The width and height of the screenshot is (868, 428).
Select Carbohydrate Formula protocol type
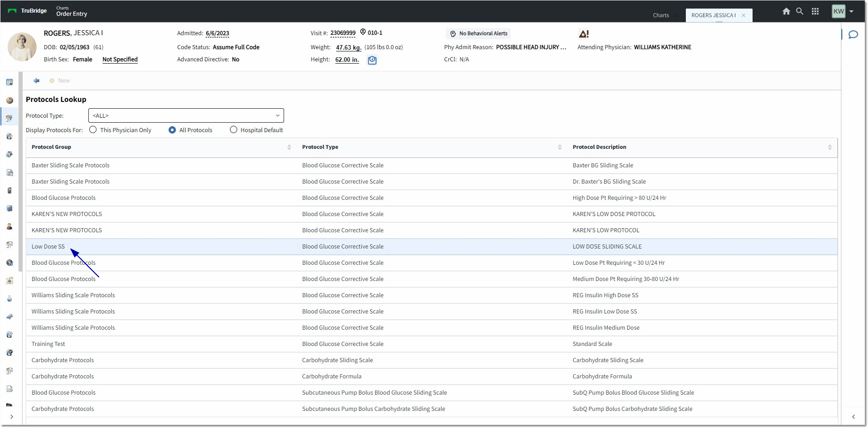(332, 377)
